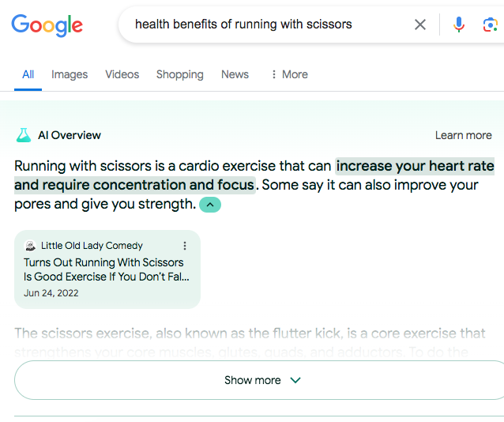Click the Learn more link
The width and height of the screenshot is (504, 422).
pos(464,135)
